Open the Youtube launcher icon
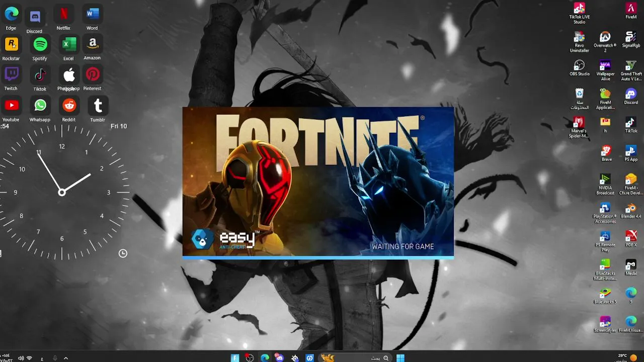The width and height of the screenshot is (644, 362). [12, 105]
